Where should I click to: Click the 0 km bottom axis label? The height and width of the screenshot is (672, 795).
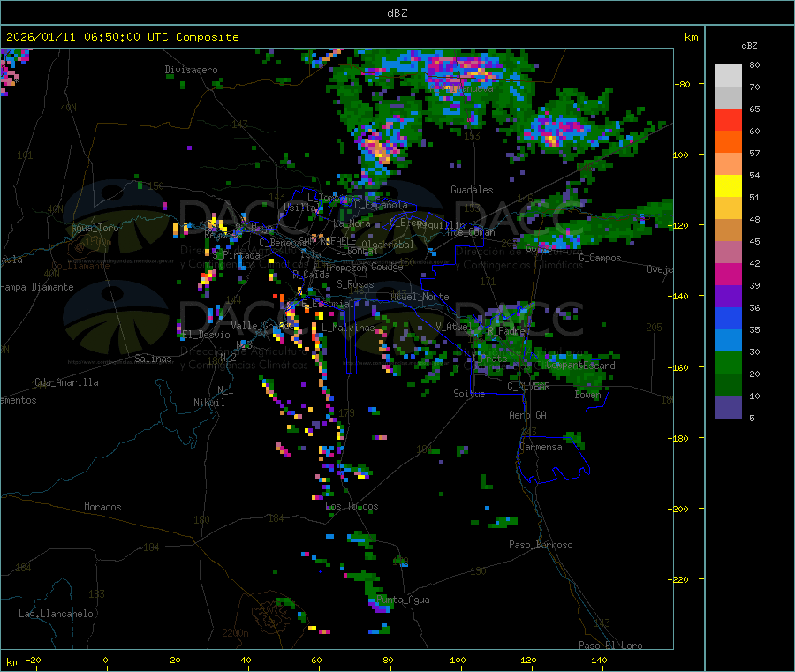pos(105,660)
